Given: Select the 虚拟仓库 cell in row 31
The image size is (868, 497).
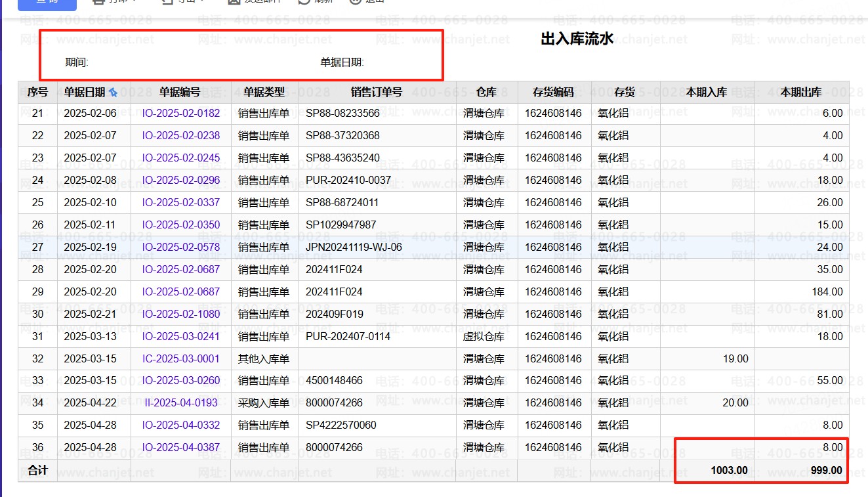Looking at the screenshot, I should (484, 337).
